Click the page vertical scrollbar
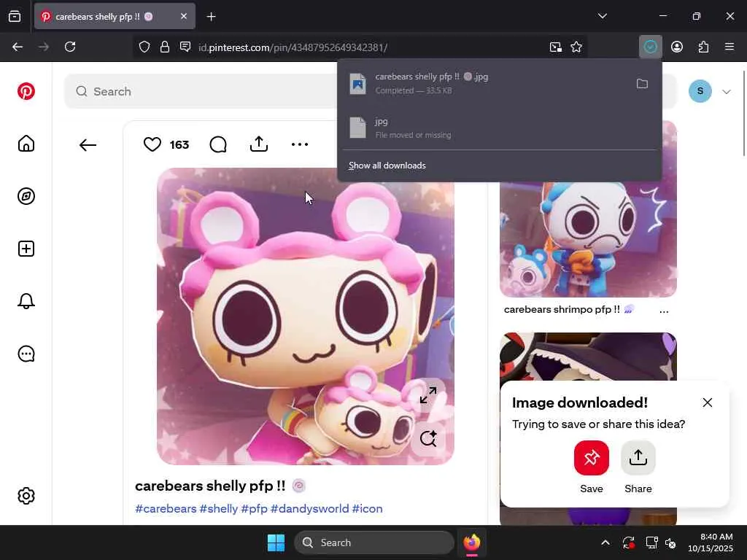This screenshot has width=747, height=560. [x=743, y=113]
